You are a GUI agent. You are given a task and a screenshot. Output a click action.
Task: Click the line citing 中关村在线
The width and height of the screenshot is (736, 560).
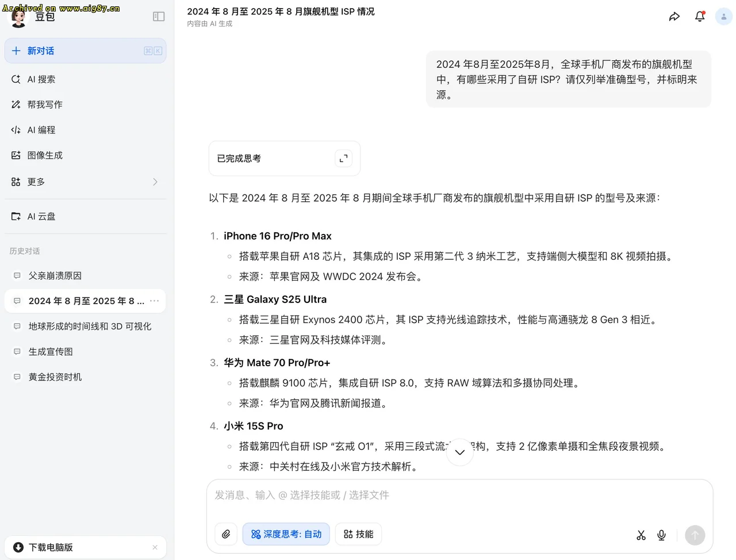(330, 466)
